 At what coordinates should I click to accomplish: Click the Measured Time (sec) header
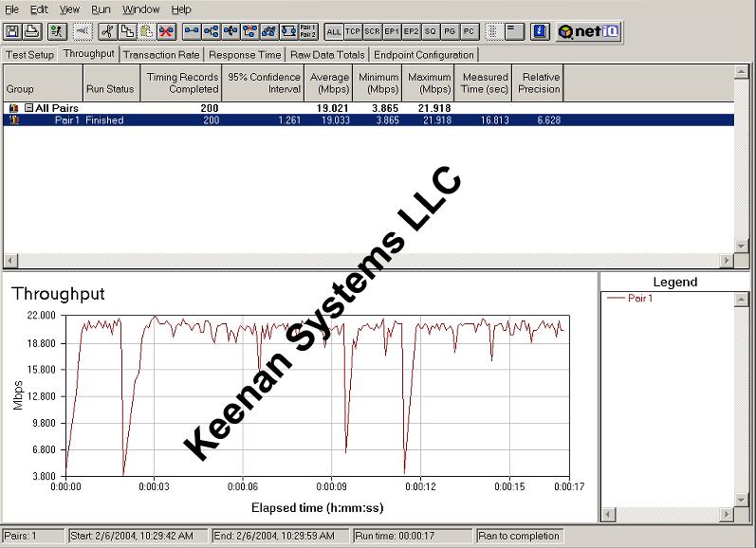click(x=484, y=82)
